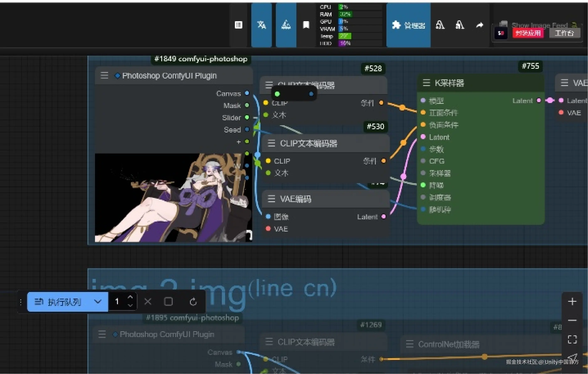Click the share arrow icon
Image resolution: width=588 pixels, height=374 pixels.
tap(480, 25)
